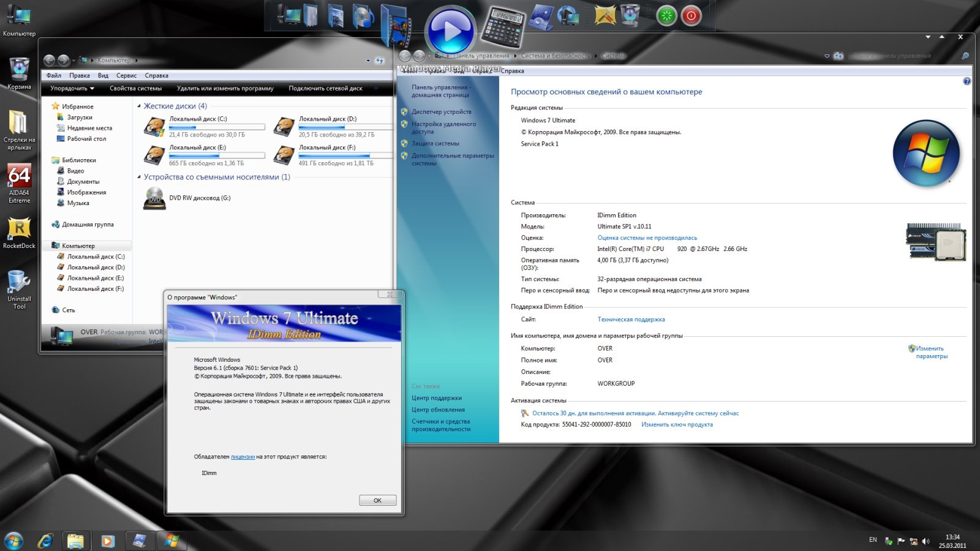Open the music folder icon in dock
The image size is (980, 551).
click(x=363, y=16)
